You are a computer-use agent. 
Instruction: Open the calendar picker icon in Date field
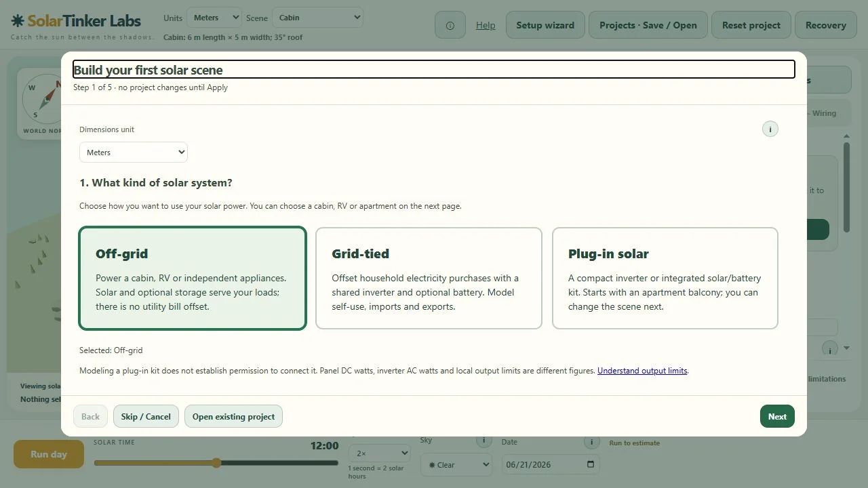tap(590, 464)
